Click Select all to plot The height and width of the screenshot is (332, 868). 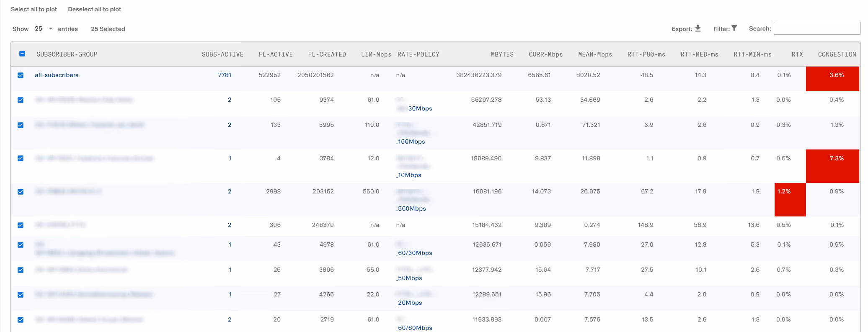pos(34,9)
